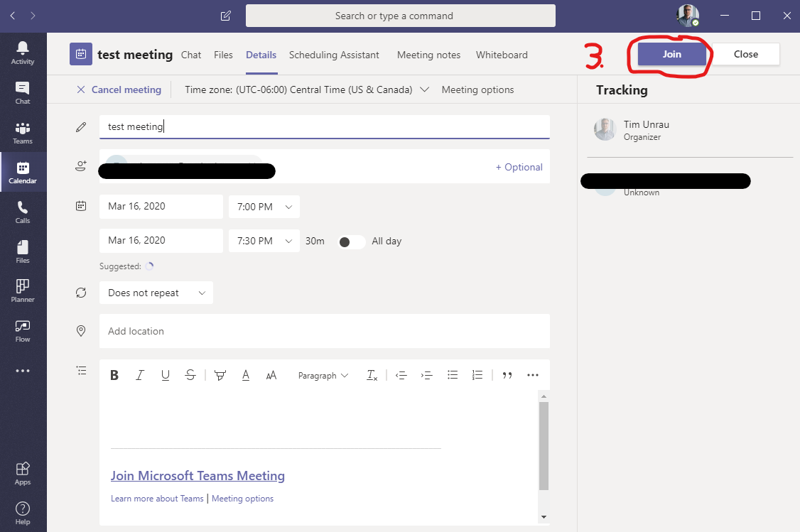The height and width of the screenshot is (532, 800).
Task: Insert a numbered list
Action: pos(477,376)
